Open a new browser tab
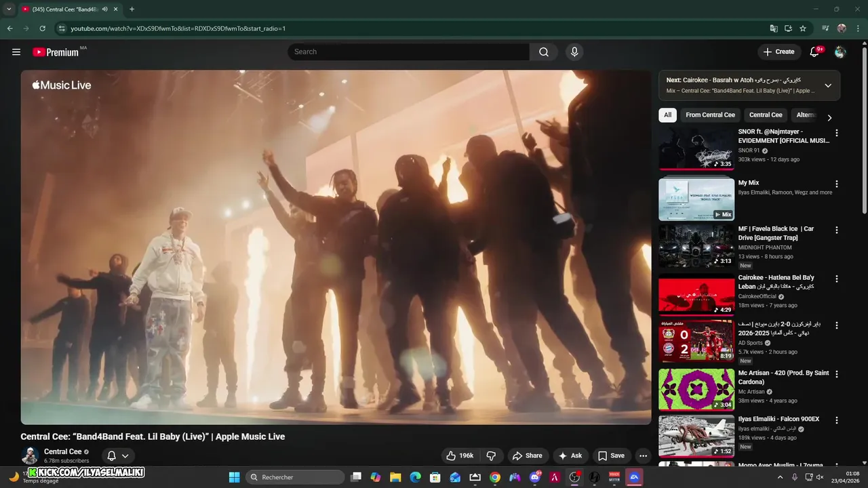Viewport: 868px width, 488px height. pos(132,9)
